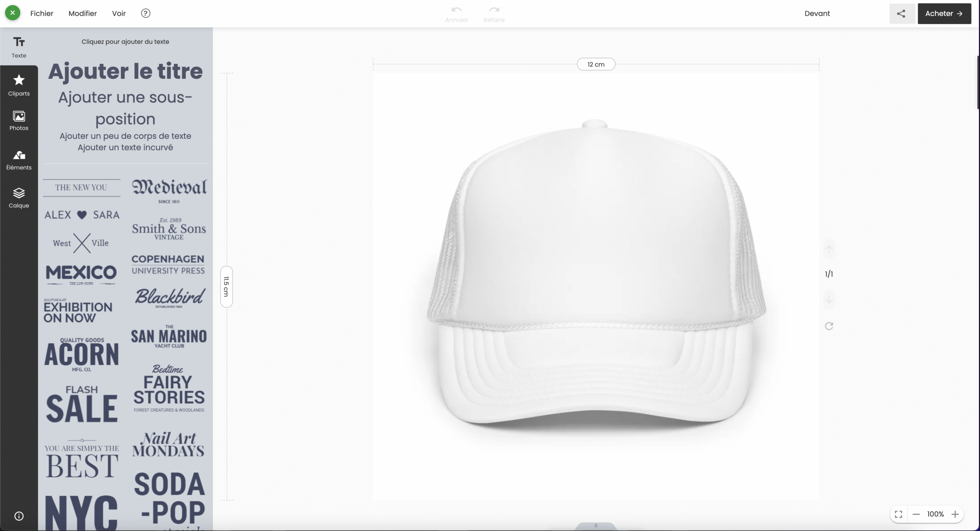The image size is (980, 531).
Task: Click the share icon button
Action: click(902, 14)
